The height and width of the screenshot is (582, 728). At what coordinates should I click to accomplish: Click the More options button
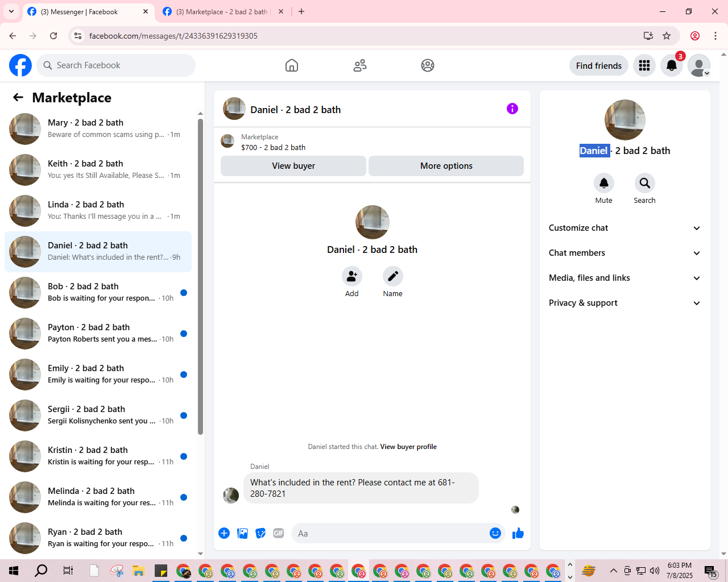click(x=446, y=166)
